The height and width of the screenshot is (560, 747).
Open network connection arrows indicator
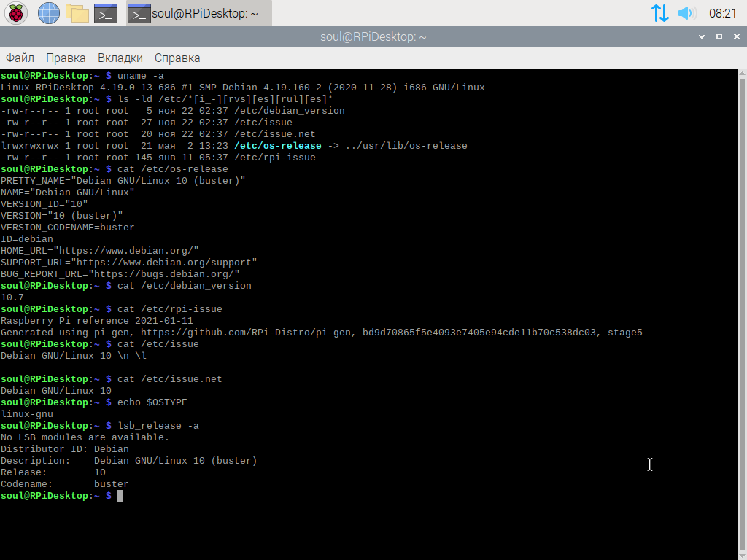pyautogui.click(x=659, y=13)
